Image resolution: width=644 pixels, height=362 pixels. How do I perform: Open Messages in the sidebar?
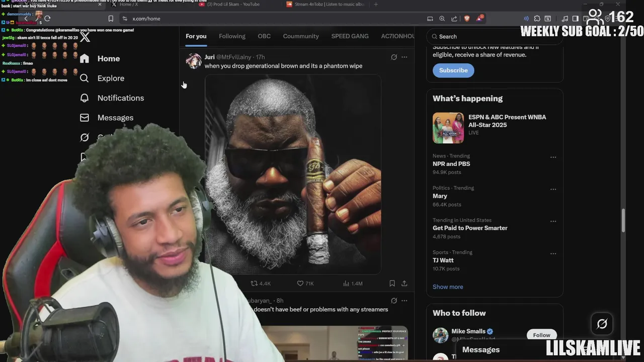tap(115, 117)
